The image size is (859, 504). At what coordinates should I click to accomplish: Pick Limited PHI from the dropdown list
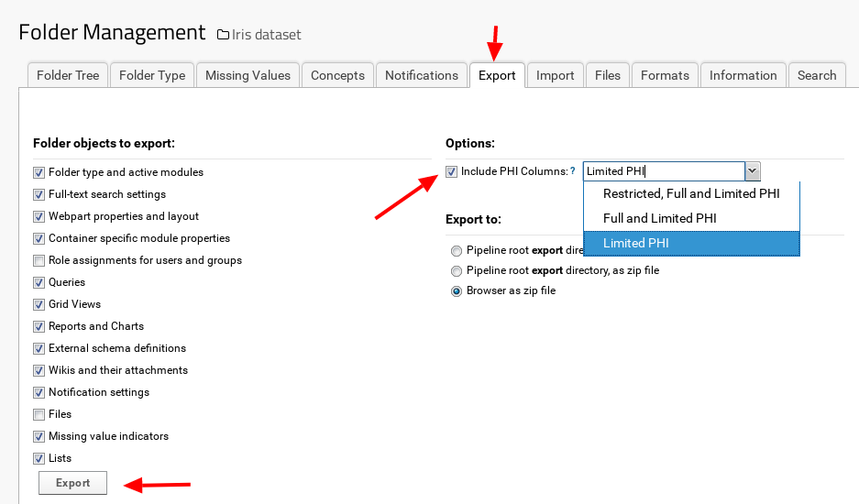(635, 243)
